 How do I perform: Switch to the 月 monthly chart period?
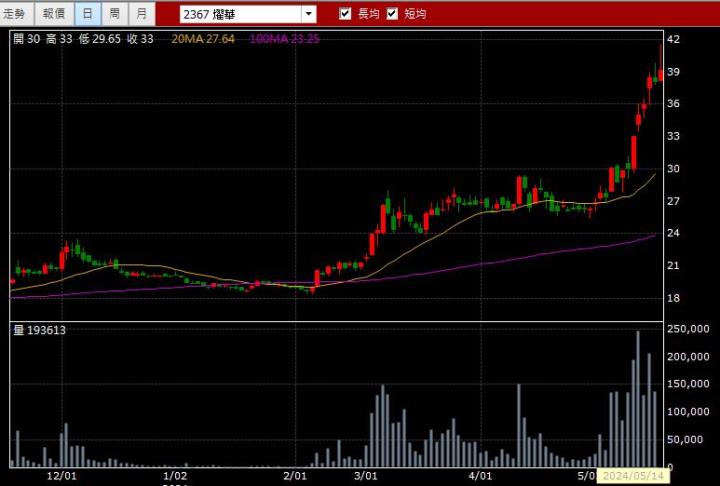pos(142,14)
